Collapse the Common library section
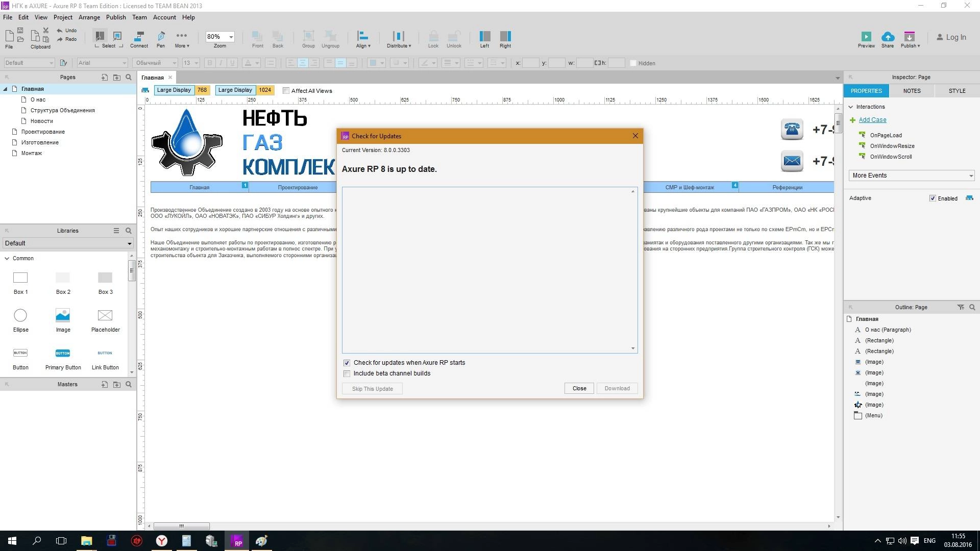This screenshot has width=980, height=551. click(x=7, y=258)
